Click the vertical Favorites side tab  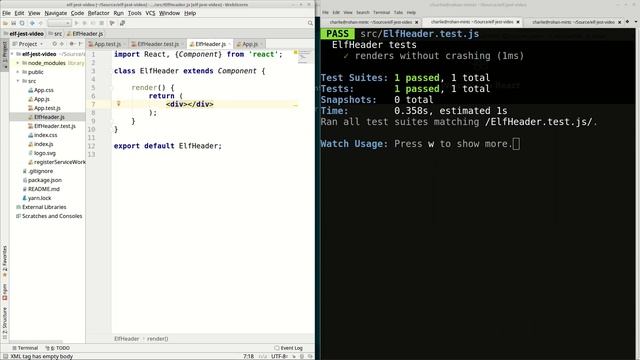(x=5, y=262)
